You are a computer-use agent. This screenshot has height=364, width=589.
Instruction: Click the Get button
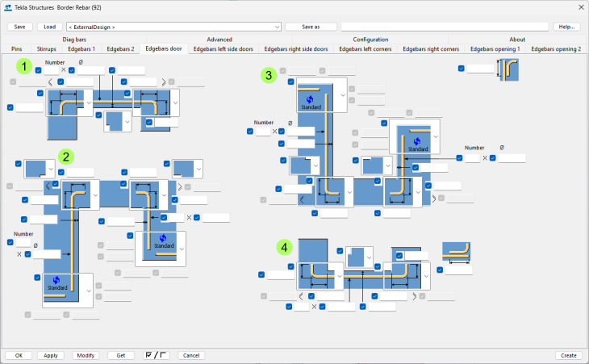121,355
